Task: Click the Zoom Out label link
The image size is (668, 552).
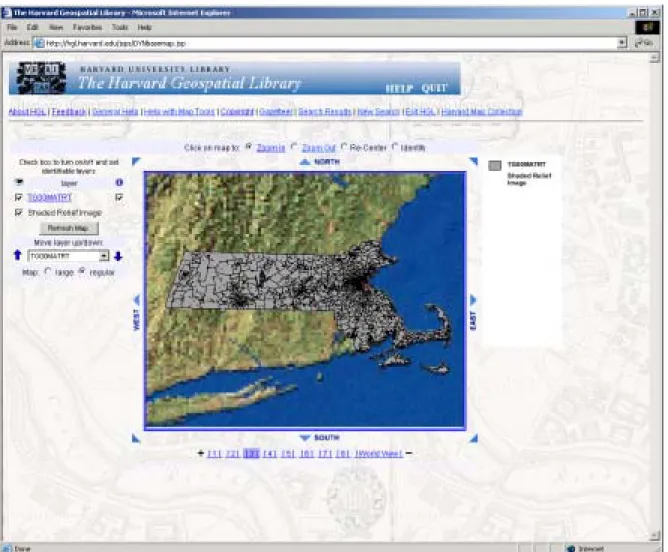Action: coord(318,148)
